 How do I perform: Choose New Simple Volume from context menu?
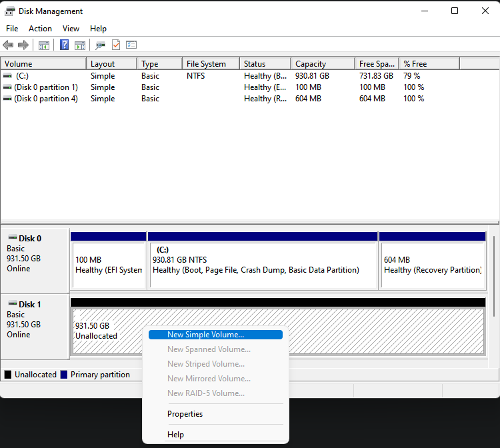pyautogui.click(x=205, y=335)
